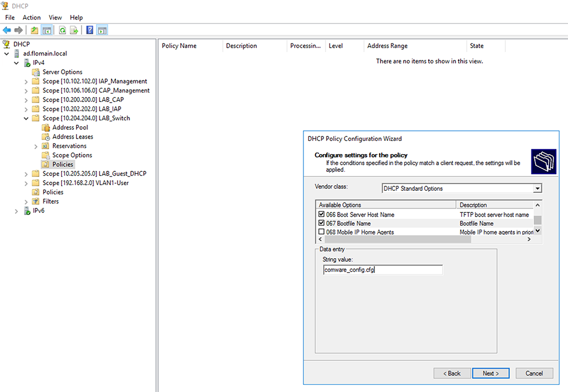Toggle the Action Pane toolbar icon
568x392 pixels.
102,30
